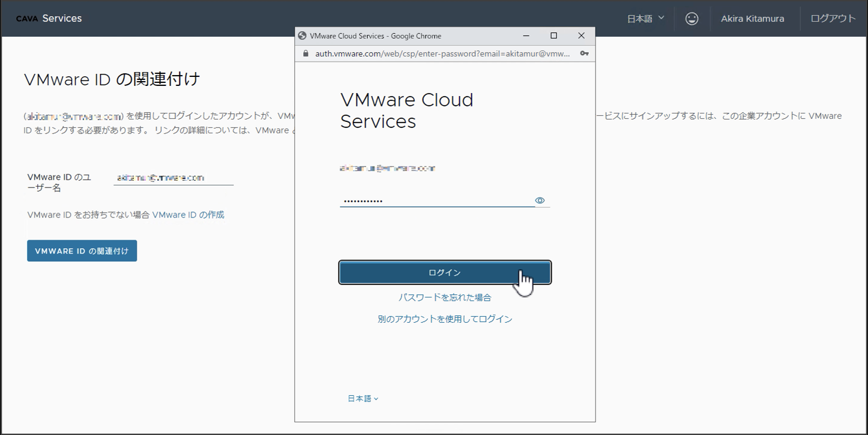Screen dimensions: 868x435
Task: Maximize the VMware Cloud Services popup window
Action: (x=553, y=36)
